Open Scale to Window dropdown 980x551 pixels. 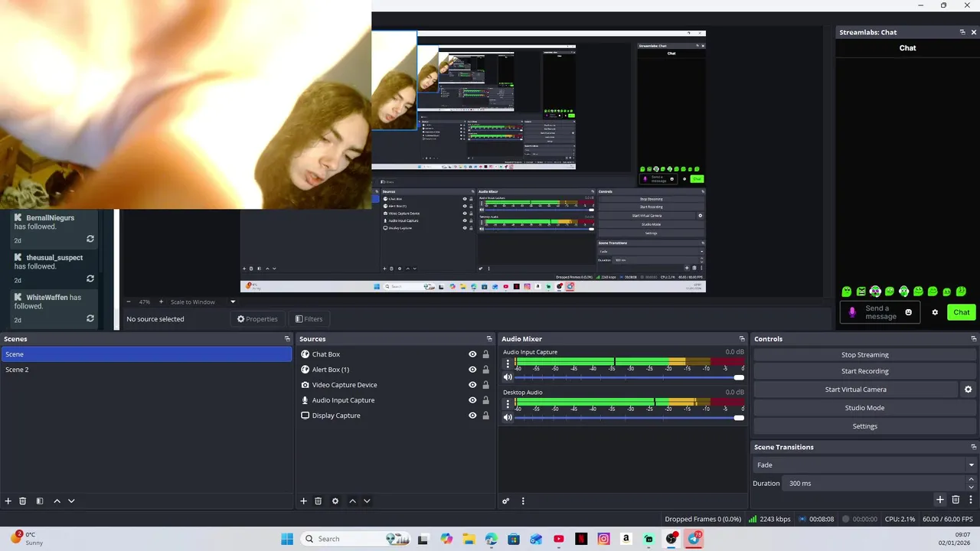coord(203,302)
